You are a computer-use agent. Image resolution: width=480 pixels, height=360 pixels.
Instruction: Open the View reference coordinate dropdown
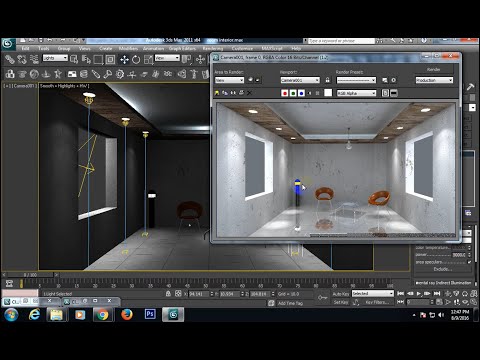click(x=167, y=58)
